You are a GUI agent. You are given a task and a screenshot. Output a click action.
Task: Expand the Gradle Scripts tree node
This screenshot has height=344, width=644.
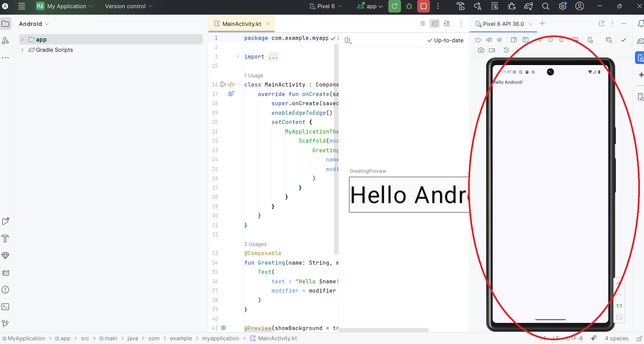coord(22,50)
